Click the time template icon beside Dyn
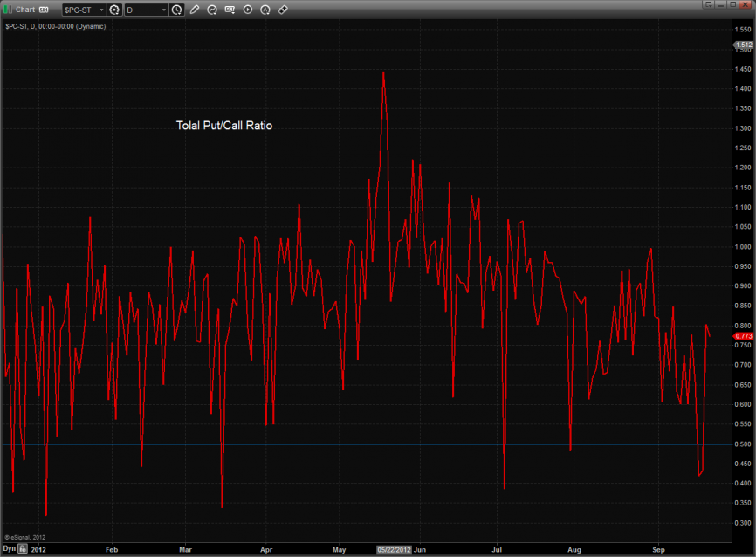756x557 pixels. 24,550
